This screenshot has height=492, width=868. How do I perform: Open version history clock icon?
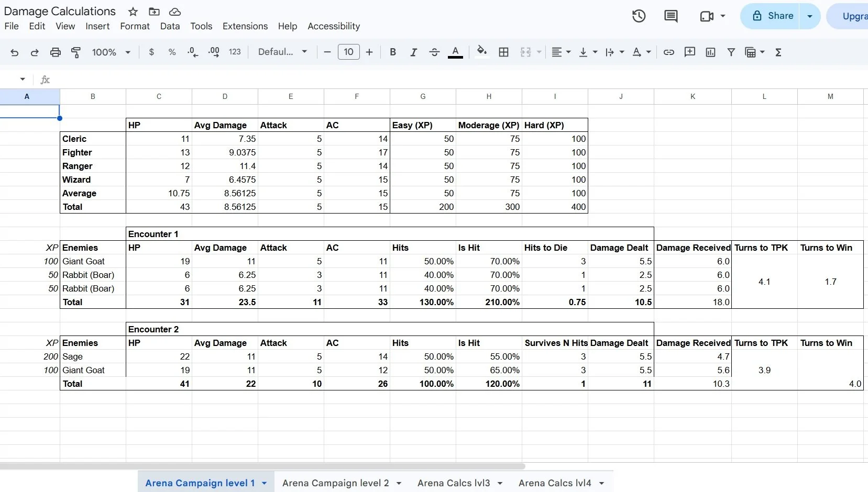click(x=639, y=16)
